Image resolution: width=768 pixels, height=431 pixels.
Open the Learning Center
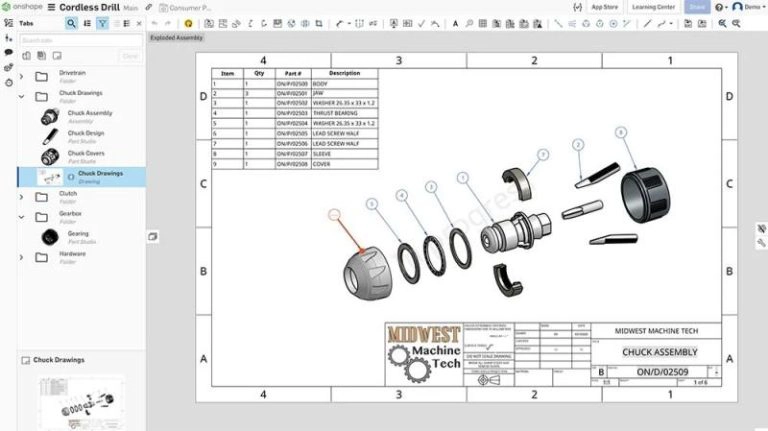[x=653, y=7]
